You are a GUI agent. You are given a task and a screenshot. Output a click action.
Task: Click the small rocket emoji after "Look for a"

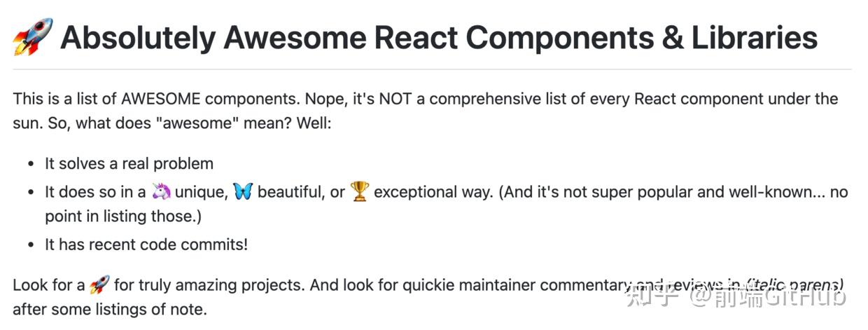(x=99, y=285)
